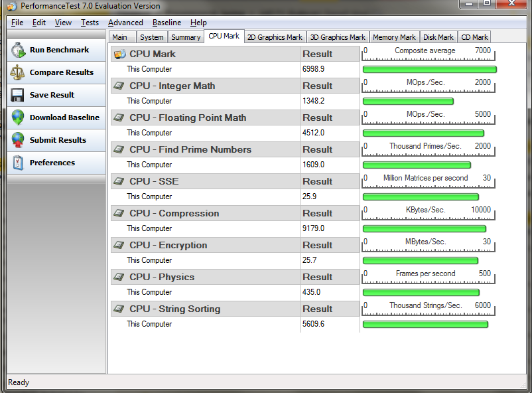
Task: Open the File menu
Action: coord(17,23)
